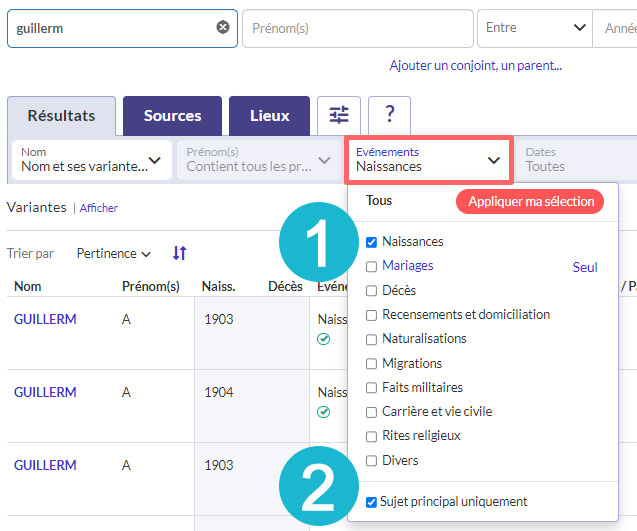The width and height of the screenshot is (637, 531).
Task: Click the green check icon in the first result row
Action: [x=324, y=339]
